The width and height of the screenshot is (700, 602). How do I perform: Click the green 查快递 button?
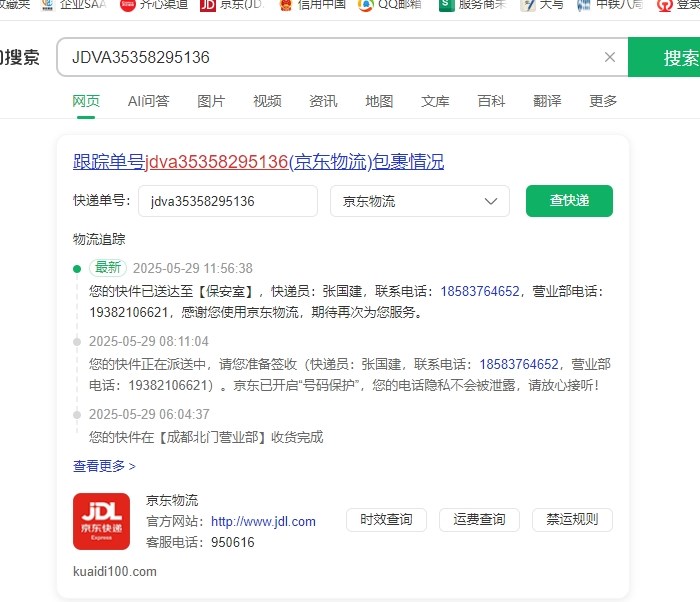[x=569, y=201]
